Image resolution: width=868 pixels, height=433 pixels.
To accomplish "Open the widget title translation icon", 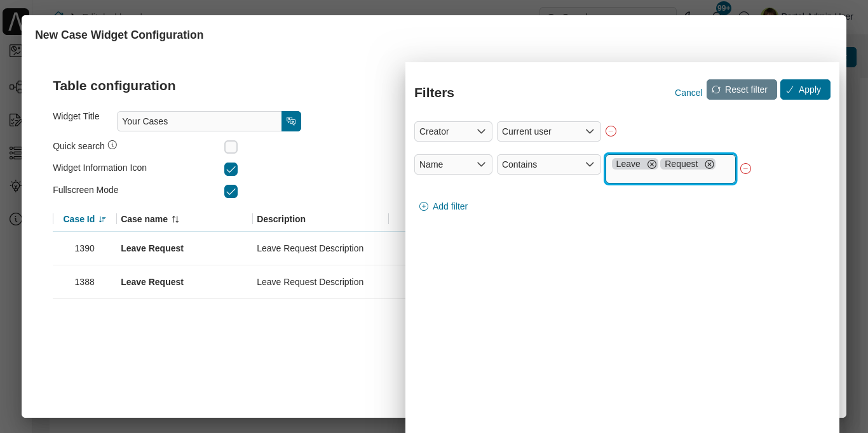I will 291,121.
